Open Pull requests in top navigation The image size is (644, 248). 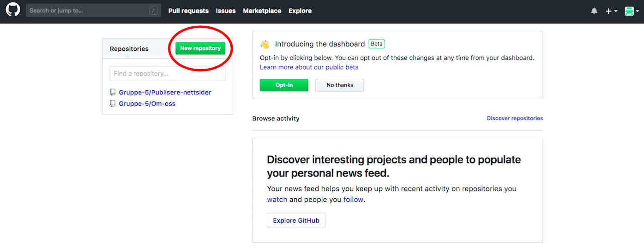click(x=188, y=11)
